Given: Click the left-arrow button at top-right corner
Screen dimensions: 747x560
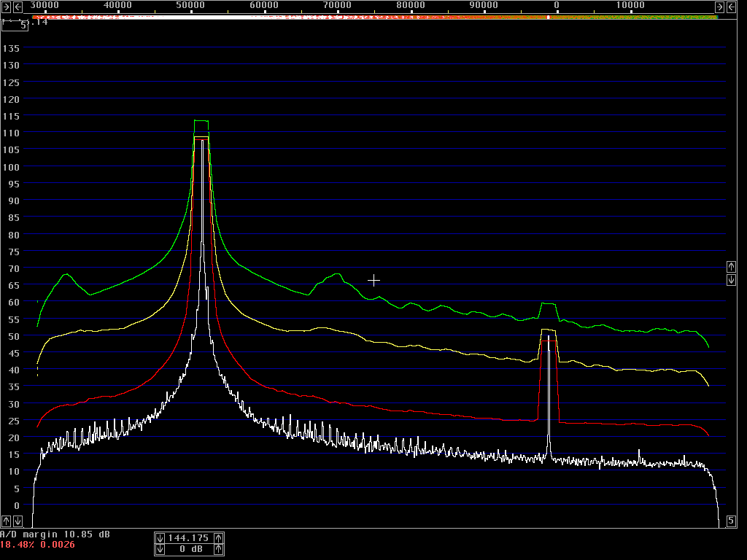Looking at the screenshot, I should pyautogui.click(x=731, y=7).
